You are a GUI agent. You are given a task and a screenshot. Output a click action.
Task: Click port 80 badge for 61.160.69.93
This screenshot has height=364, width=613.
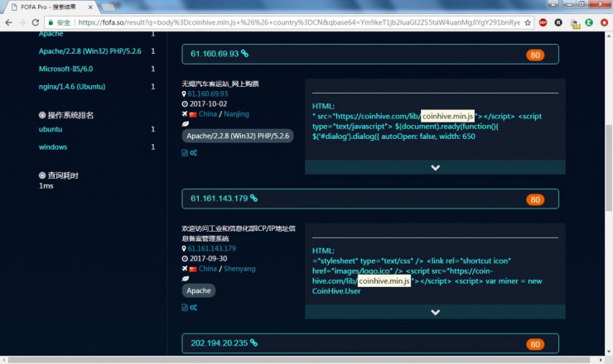[x=535, y=55]
